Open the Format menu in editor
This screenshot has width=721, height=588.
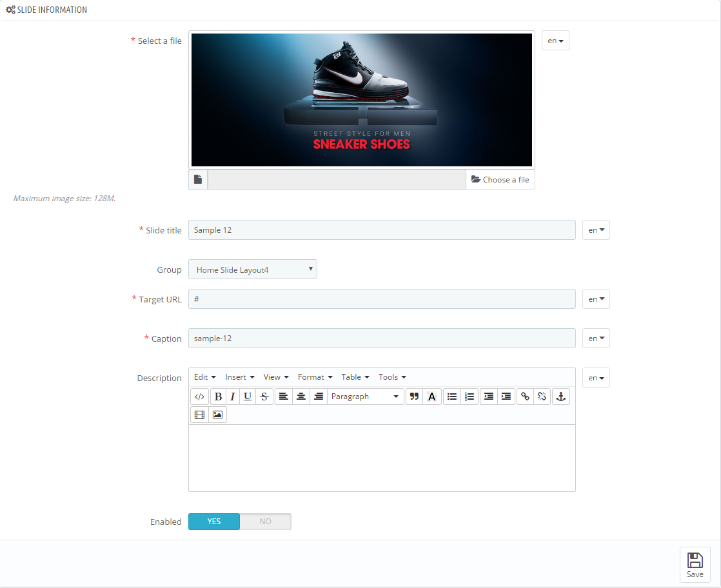click(x=315, y=377)
